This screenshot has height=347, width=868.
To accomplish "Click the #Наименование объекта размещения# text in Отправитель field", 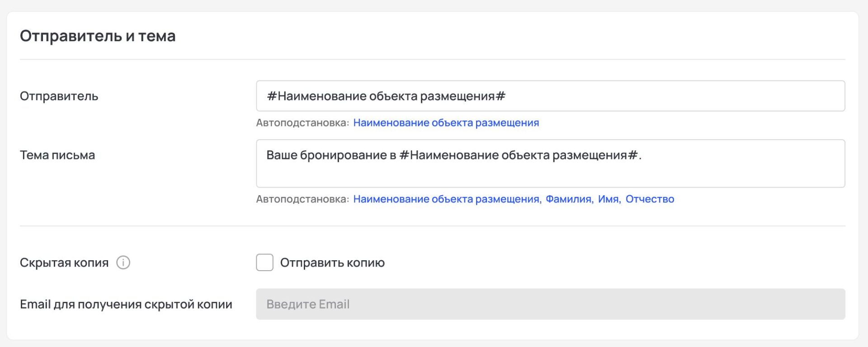I will pos(386,96).
